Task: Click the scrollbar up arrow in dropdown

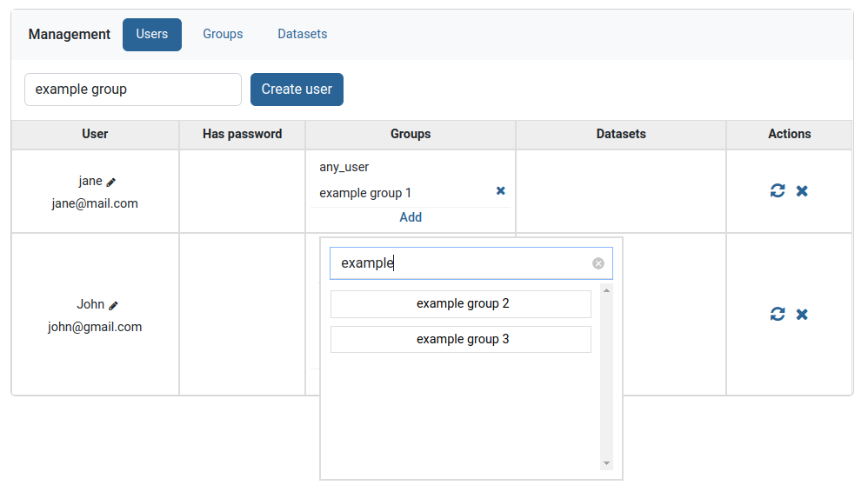Action: coord(606,289)
